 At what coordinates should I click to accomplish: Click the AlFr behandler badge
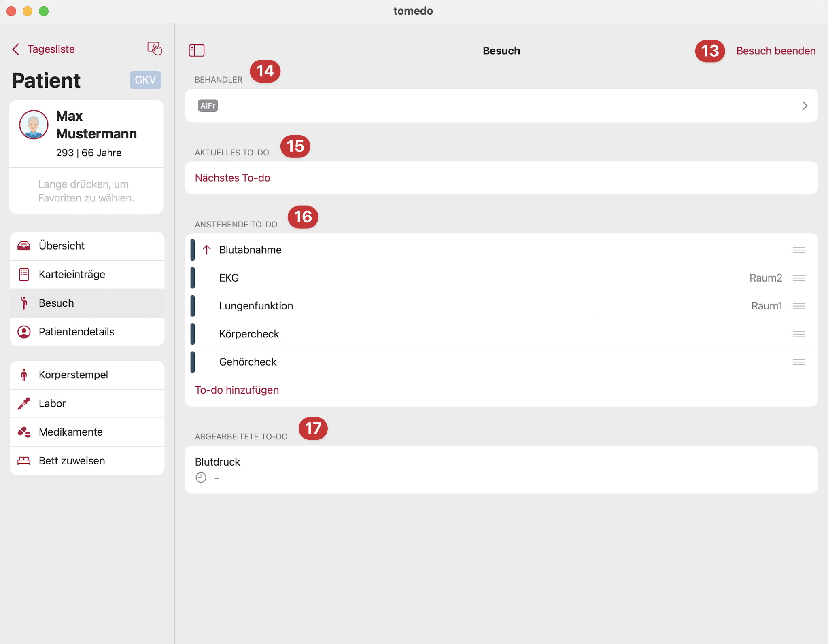click(208, 106)
